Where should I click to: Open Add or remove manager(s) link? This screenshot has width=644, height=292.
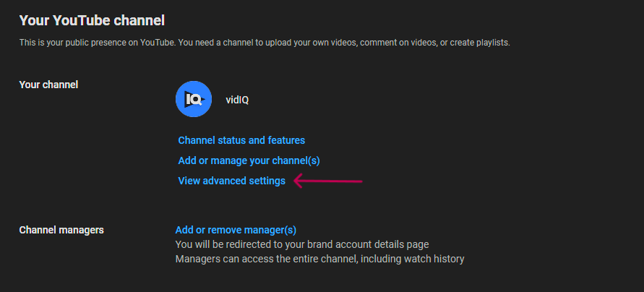pyautogui.click(x=236, y=230)
